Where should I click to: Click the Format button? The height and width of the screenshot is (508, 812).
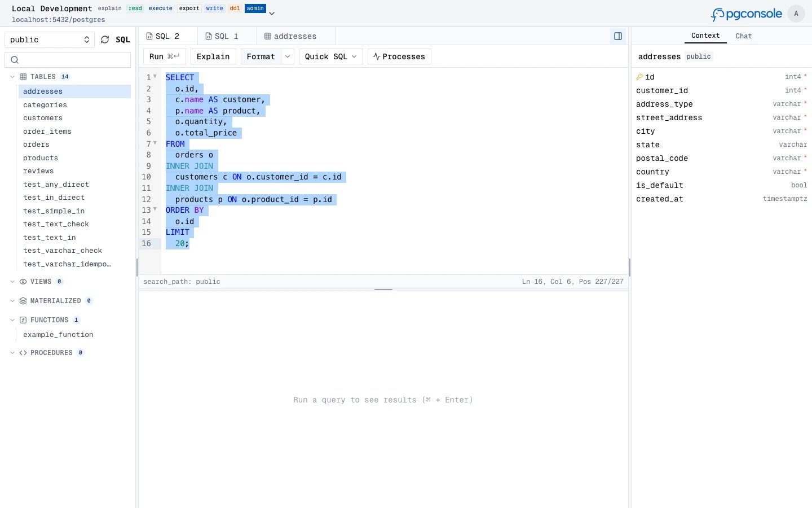tap(261, 56)
